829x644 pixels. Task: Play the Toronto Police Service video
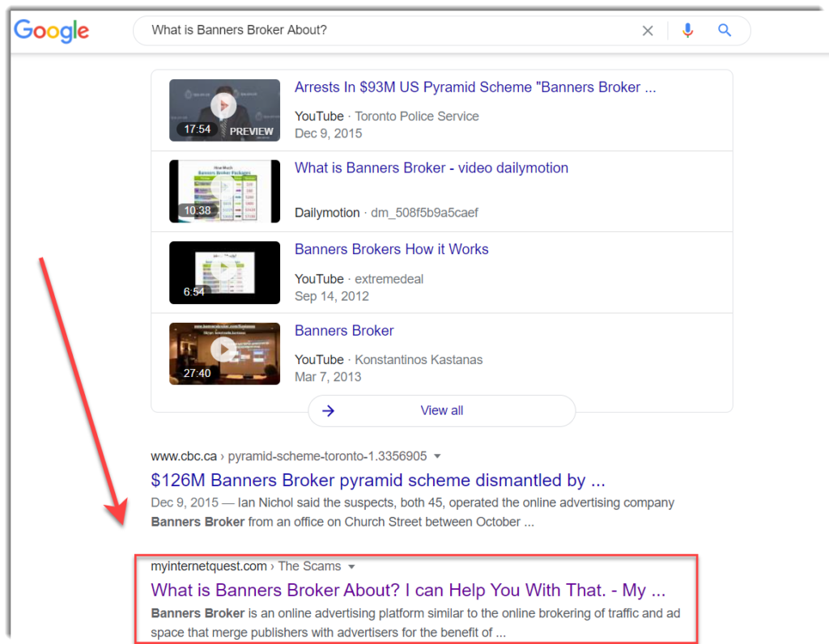pos(224,110)
